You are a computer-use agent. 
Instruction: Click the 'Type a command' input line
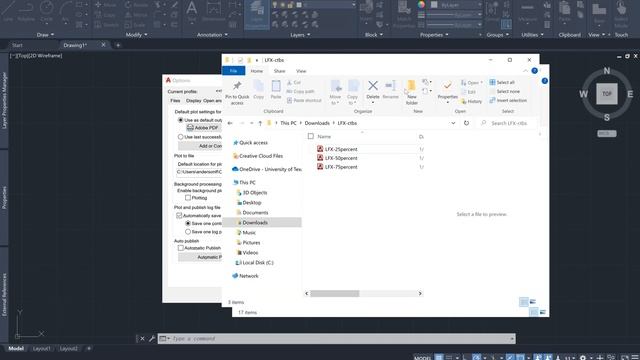[x=337, y=338]
